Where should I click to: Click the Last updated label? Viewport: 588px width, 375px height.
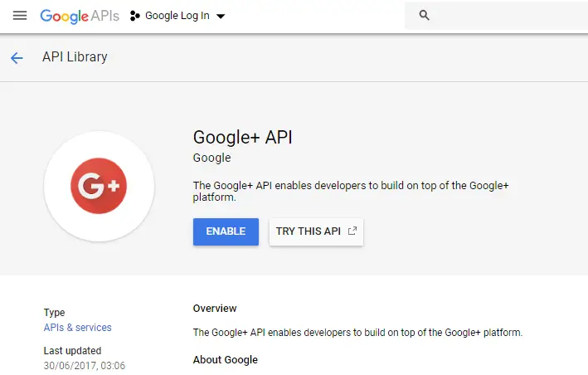tap(72, 351)
